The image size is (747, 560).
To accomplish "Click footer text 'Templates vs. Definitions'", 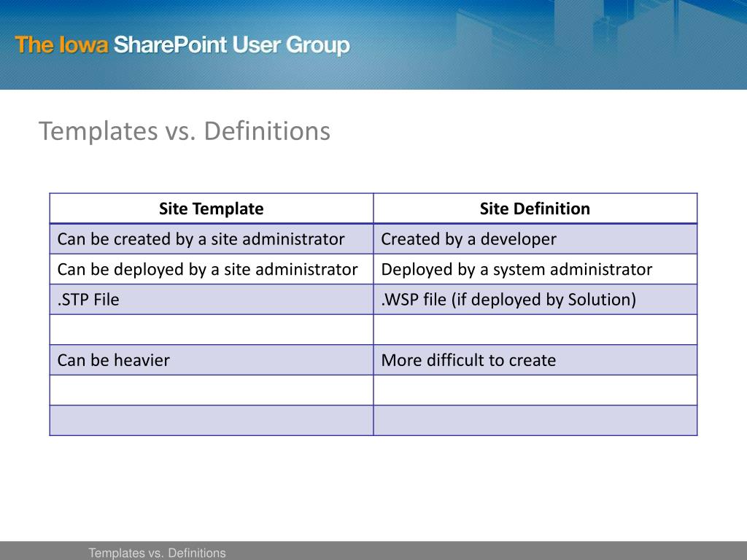I will tap(158, 553).
